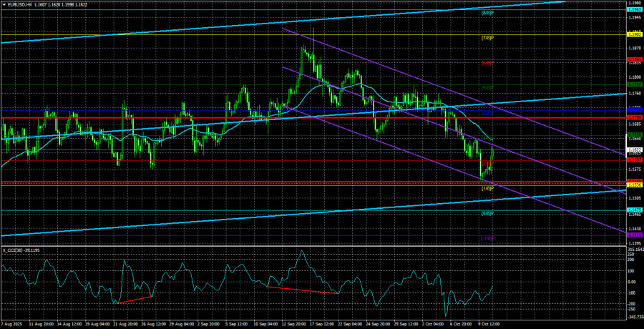The height and width of the screenshot is (329, 644).
Task: Click the red [6/8]P level label
Action: point(487,62)
